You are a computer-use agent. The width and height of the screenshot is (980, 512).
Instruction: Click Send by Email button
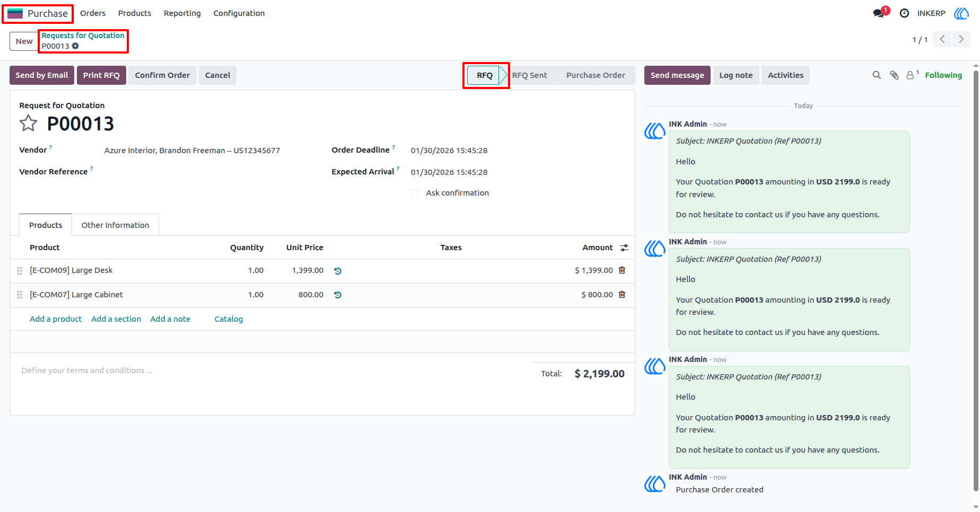click(42, 75)
